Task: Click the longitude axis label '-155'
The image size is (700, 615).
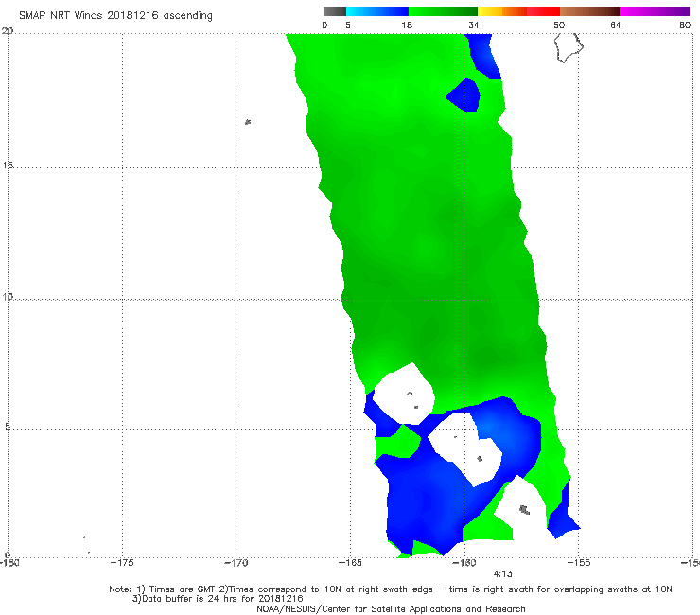Action: tap(578, 563)
